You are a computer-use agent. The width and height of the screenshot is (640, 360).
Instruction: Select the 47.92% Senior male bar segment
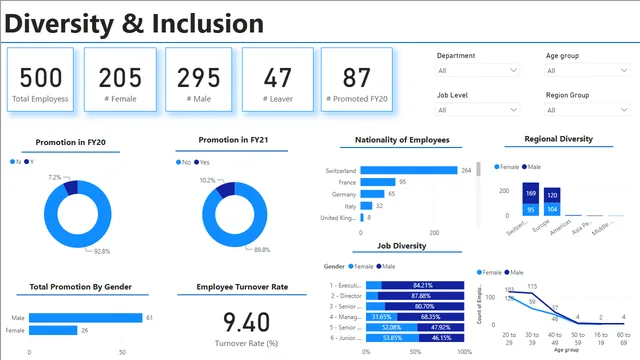click(x=440, y=327)
